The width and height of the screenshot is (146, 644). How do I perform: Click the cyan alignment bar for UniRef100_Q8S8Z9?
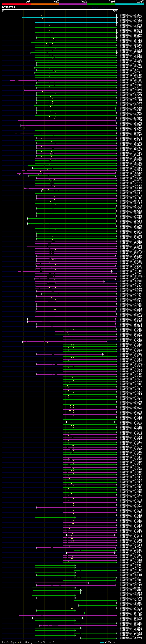coord(70,15)
